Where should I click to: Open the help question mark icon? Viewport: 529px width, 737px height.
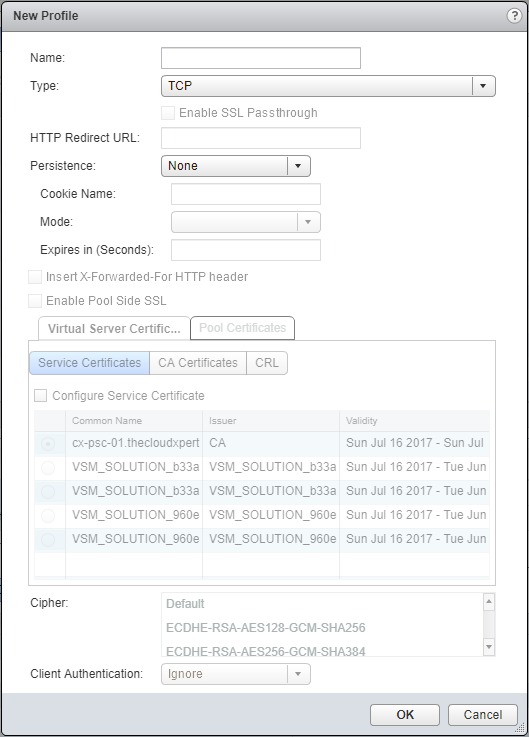point(514,16)
